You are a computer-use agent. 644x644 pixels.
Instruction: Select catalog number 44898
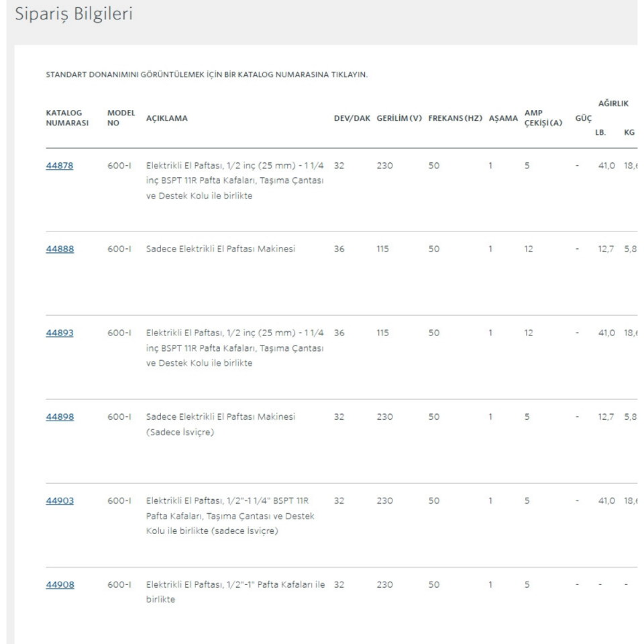pyautogui.click(x=59, y=417)
